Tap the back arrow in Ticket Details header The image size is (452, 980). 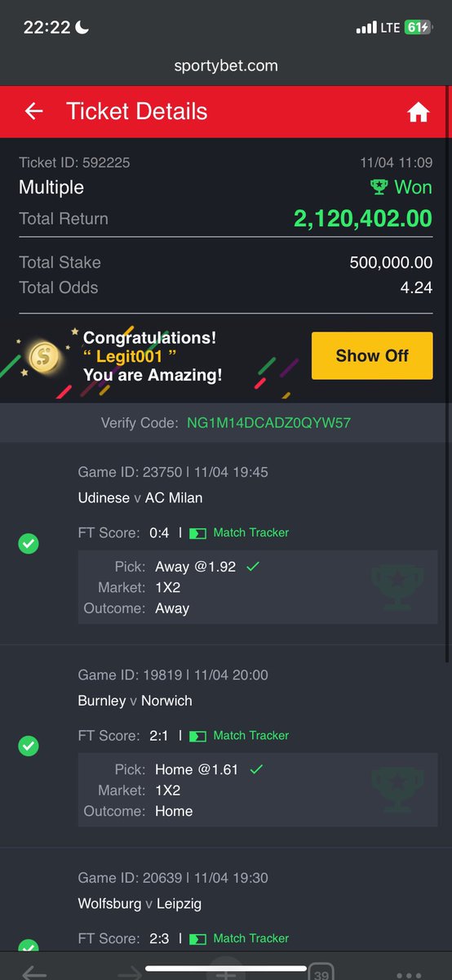coord(33,111)
